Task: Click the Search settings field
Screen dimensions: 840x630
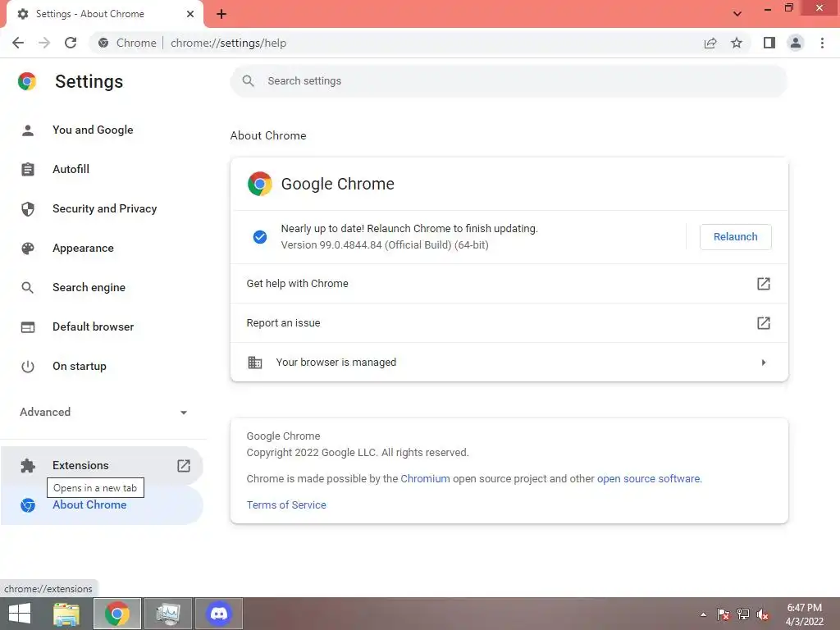Action: (509, 81)
